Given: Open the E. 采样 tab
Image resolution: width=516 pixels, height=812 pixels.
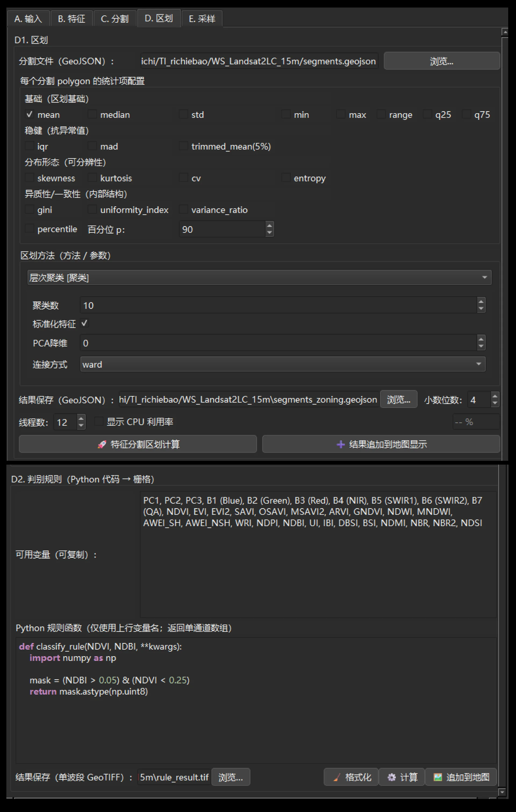Looking at the screenshot, I should point(202,19).
